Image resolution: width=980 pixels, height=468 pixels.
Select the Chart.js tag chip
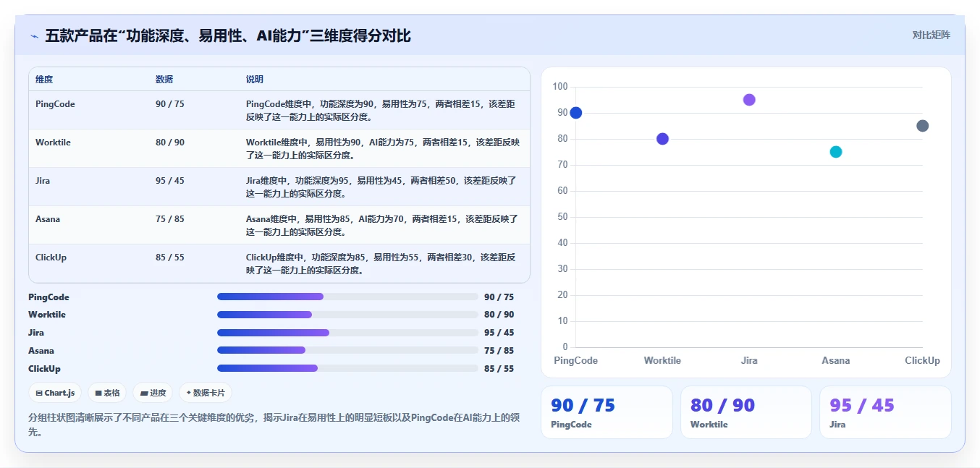point(55,393)
